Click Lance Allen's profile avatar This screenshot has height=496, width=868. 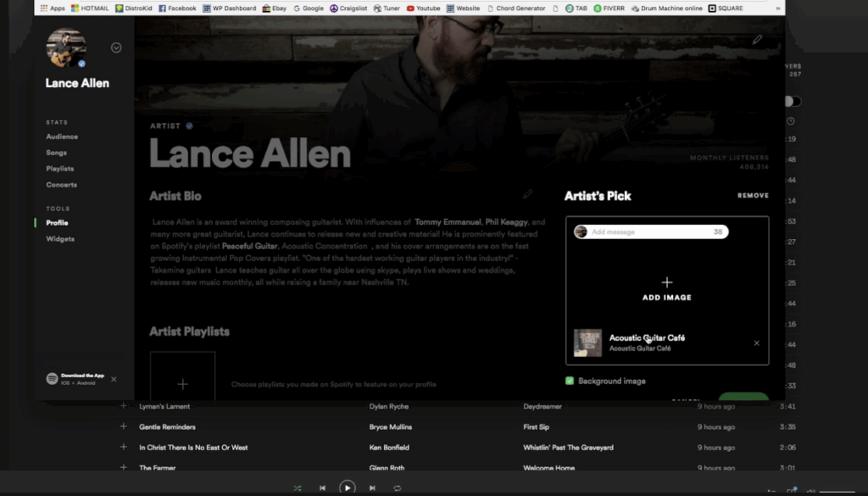[x=66, y=47]
